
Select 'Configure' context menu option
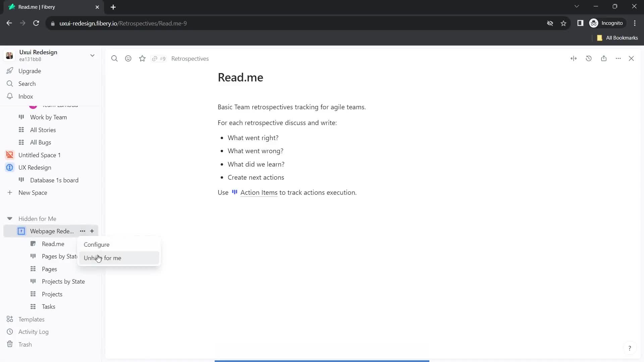pos(96,245)
